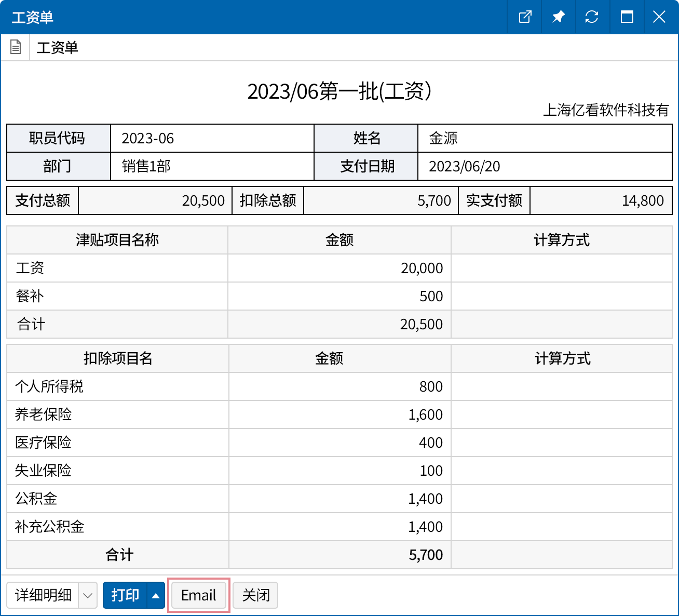The width and height of the screenshot is (679, 616).
Task: Refresh the payslip with reload icon
Action: point(592,17)
